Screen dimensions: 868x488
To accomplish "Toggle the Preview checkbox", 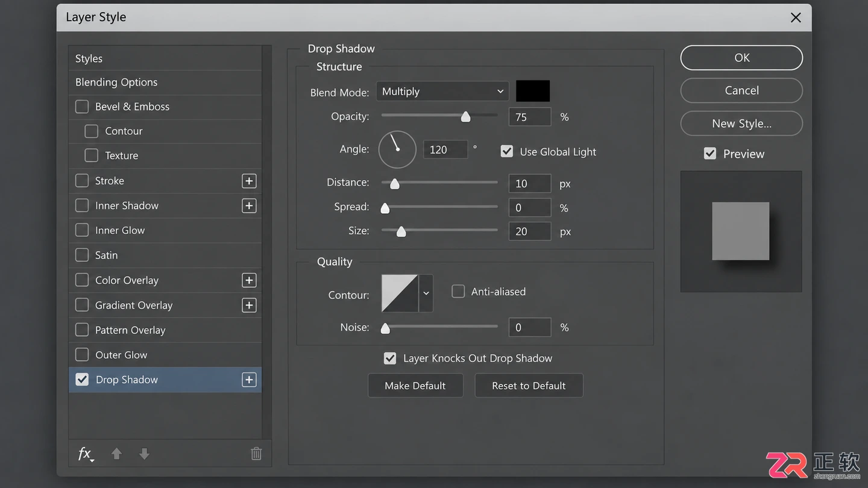I will coord(710,154).
